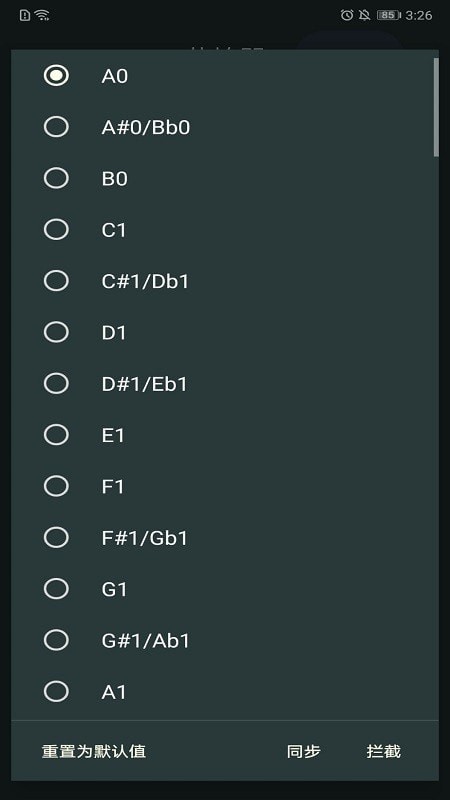Select the F1 radio button

tap(56, 486)
